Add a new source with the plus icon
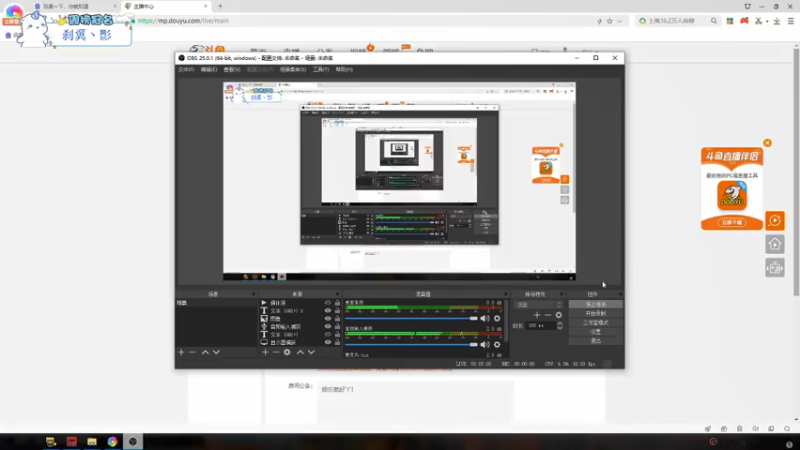This screenshot has height=450, width=800. [x=265, y=352]
